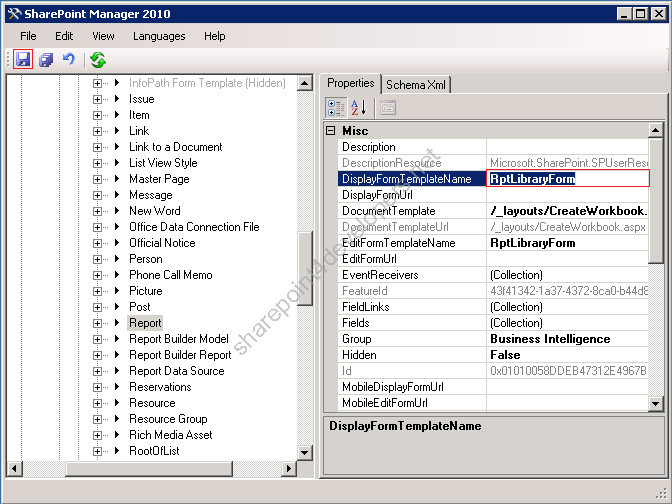Click the DisplayFormTemplateName value field
This screenshot has height=504, width=672.
[x=568, y=178]
